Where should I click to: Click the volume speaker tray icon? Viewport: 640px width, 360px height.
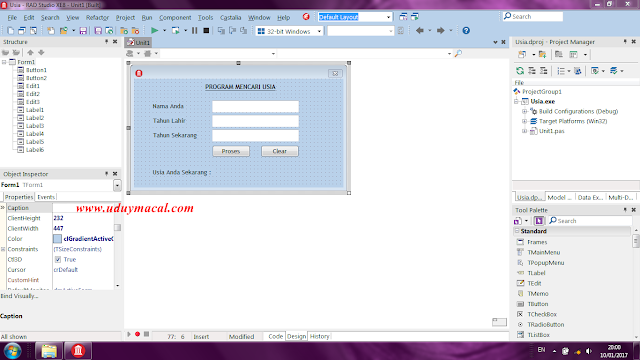(589, 351)
